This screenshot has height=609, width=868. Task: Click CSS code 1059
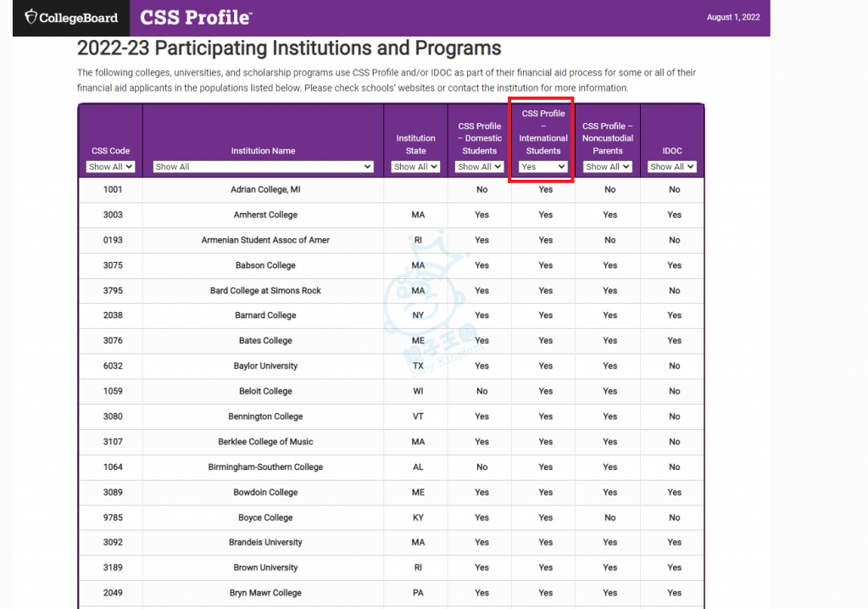113,391
